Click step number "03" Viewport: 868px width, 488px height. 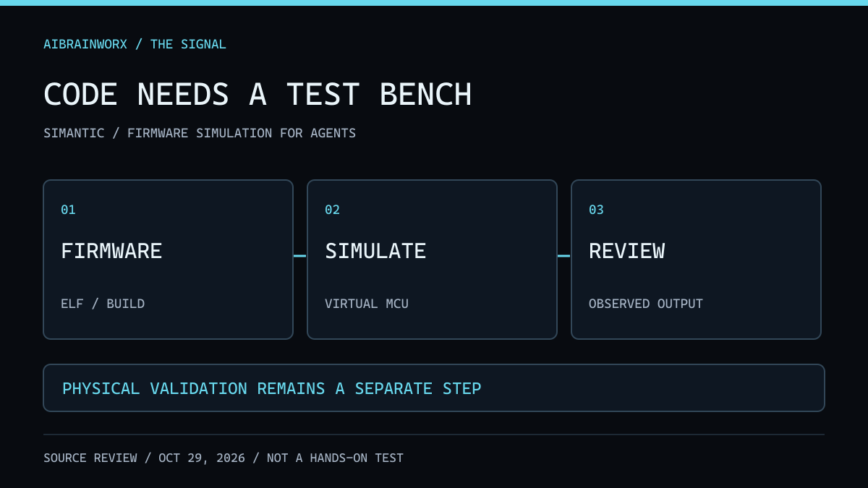(596, 210)
